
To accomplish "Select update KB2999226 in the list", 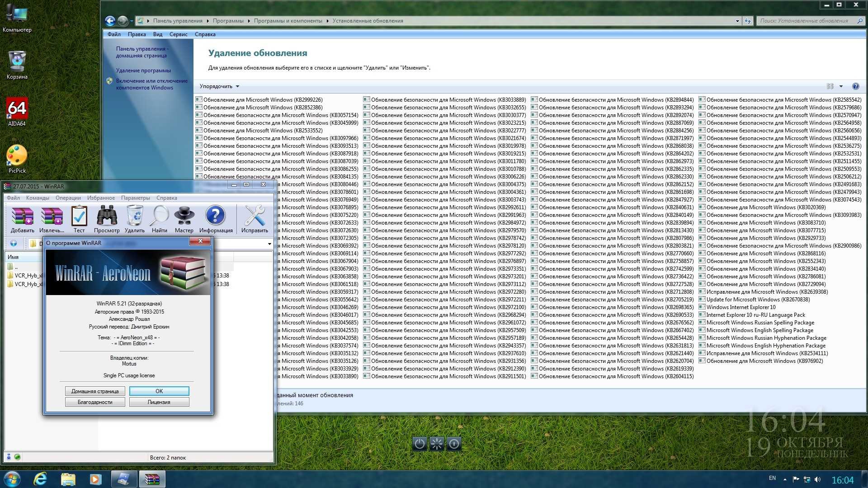I will point(259,100).
